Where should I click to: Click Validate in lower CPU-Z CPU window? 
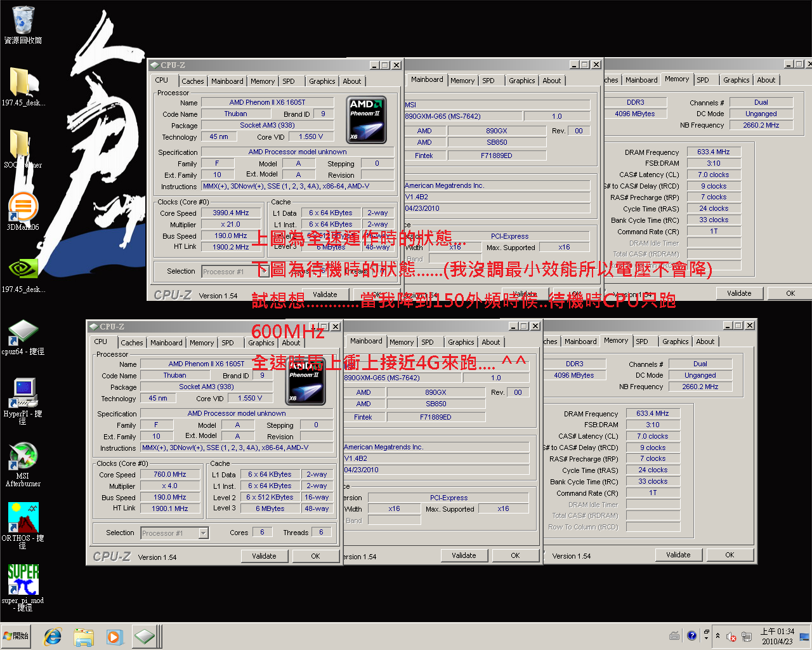[x=264, y=556]
